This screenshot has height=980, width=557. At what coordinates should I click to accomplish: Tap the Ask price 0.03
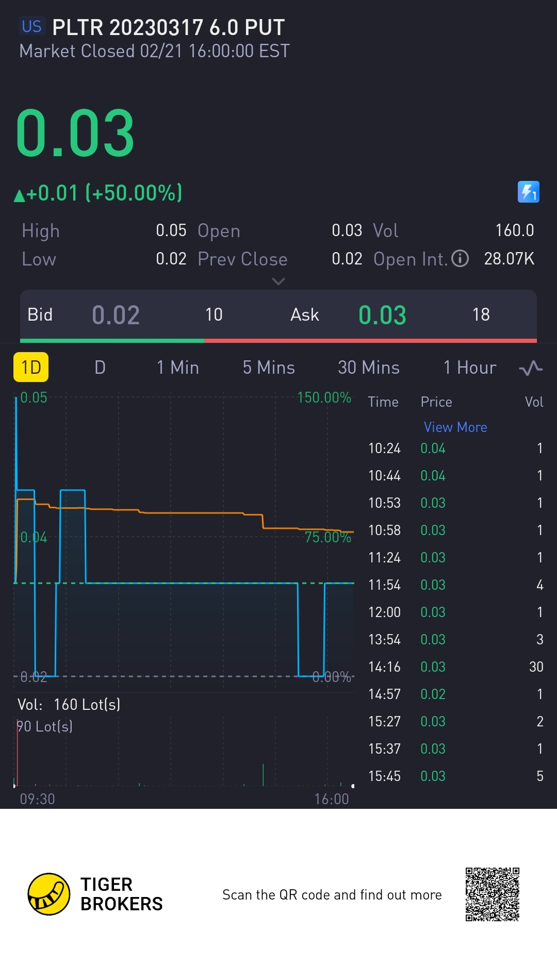382,315
